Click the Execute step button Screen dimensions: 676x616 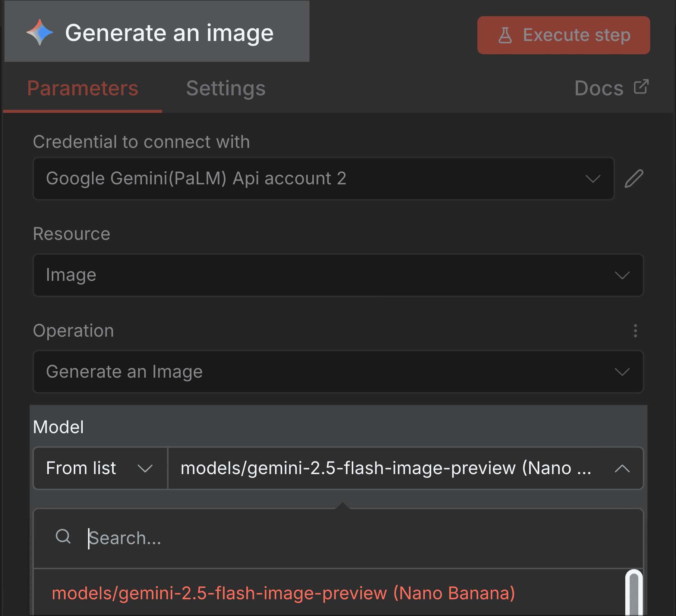click(563, 35)
